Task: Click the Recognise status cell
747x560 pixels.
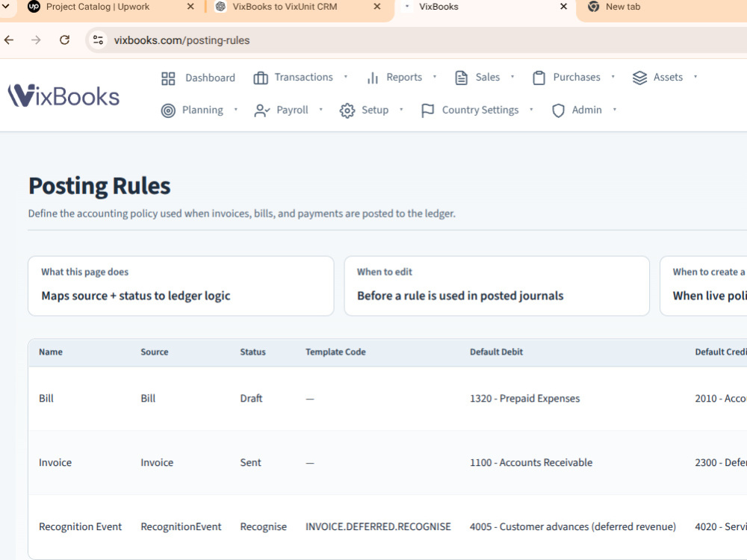Action: click(x=264, y=526)
